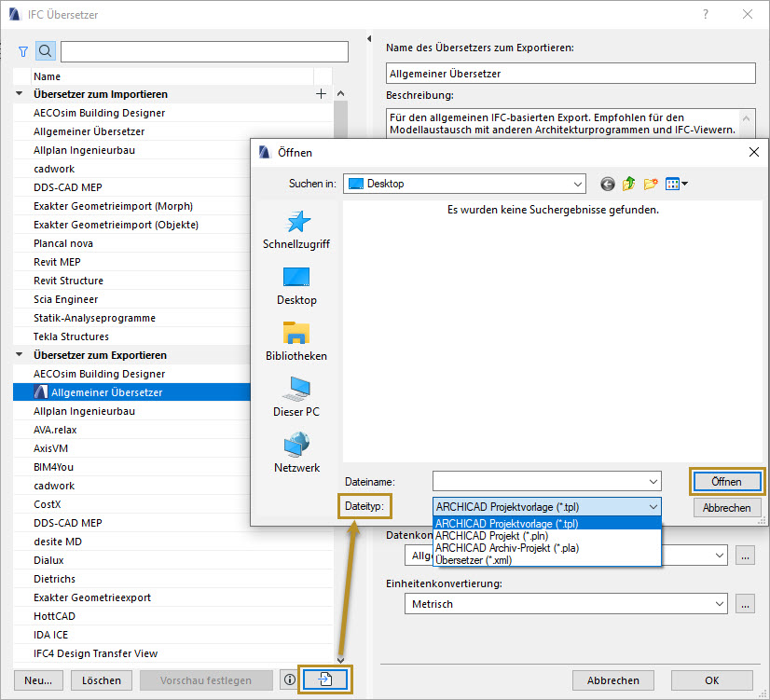Viewport: 770px width, 700px height.
Task: Click the Löschen button
Action: pos(102,680)
